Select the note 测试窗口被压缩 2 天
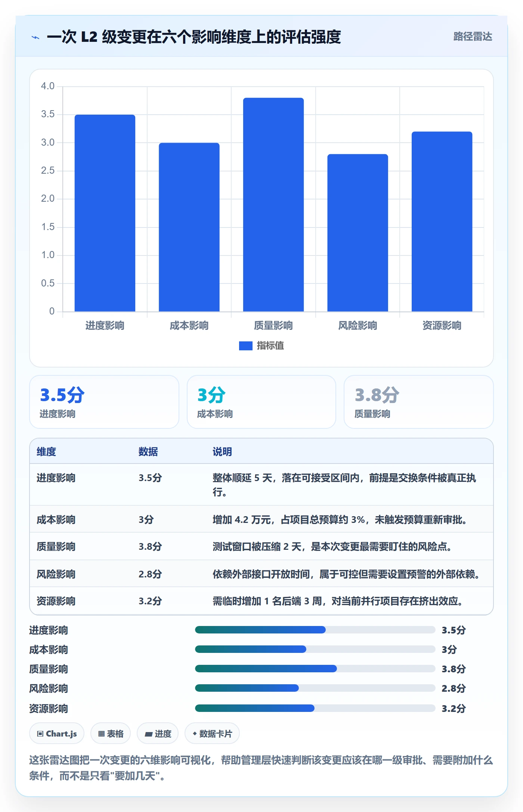Image resolution: width=523 pixels, height=812 pixels. (332, 547)
